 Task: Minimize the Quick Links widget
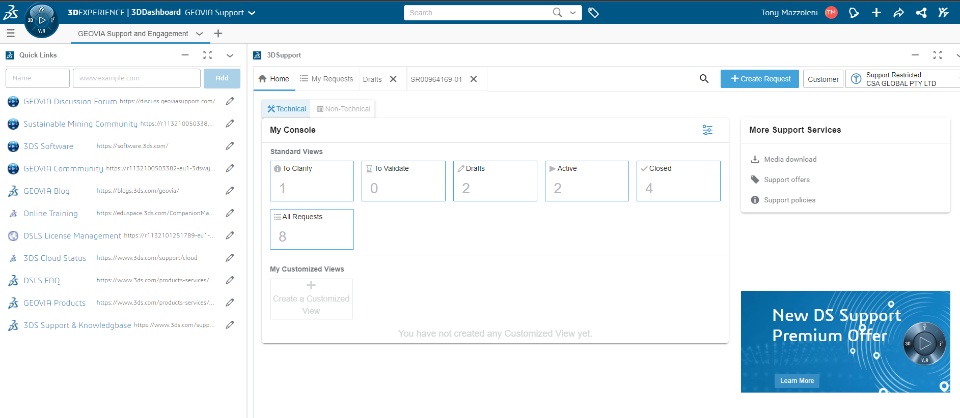(185, 55)
